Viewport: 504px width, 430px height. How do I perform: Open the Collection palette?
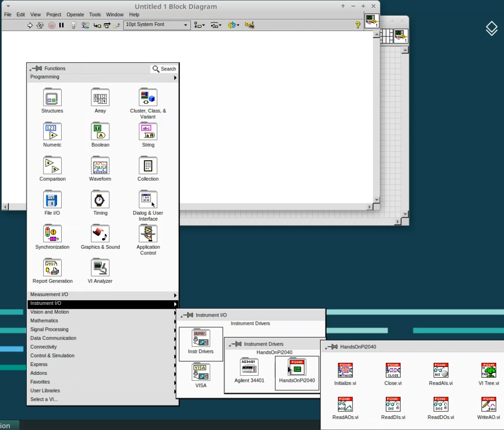click(148, 165)
